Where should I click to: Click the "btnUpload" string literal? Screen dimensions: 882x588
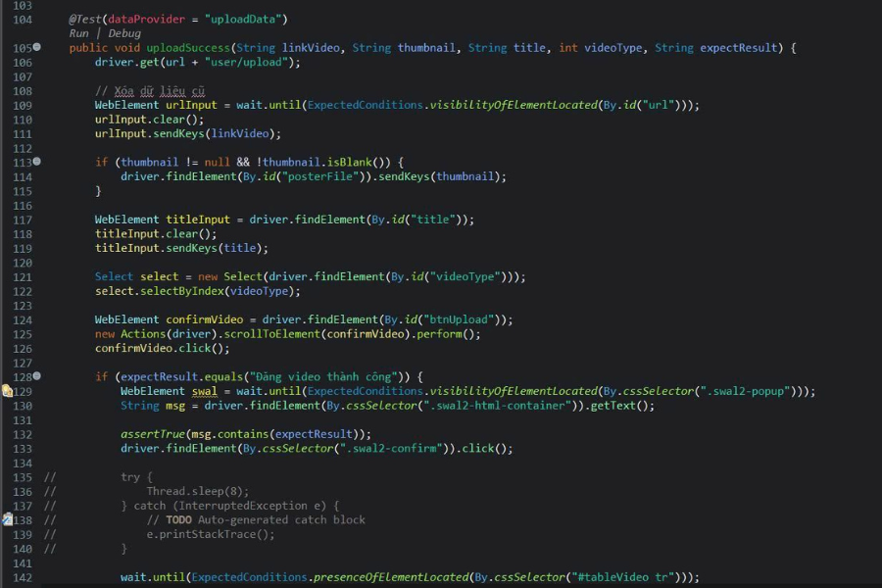point(459,319)
